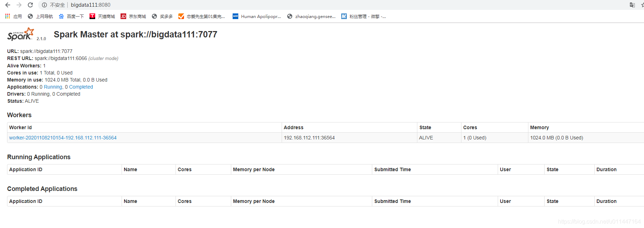
Task: Open the 百度一下 bookmark
Action: pos(71,16)
